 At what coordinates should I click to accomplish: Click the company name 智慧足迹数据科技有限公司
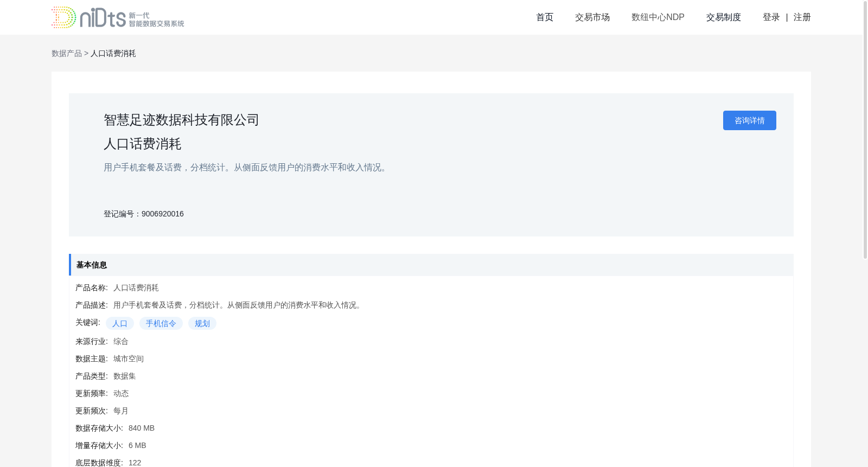181,120
